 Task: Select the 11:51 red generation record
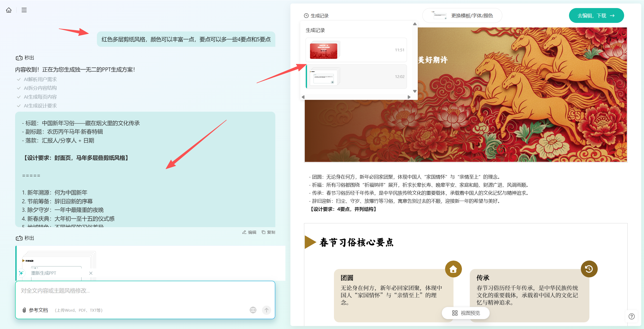[x=356, y=50]
